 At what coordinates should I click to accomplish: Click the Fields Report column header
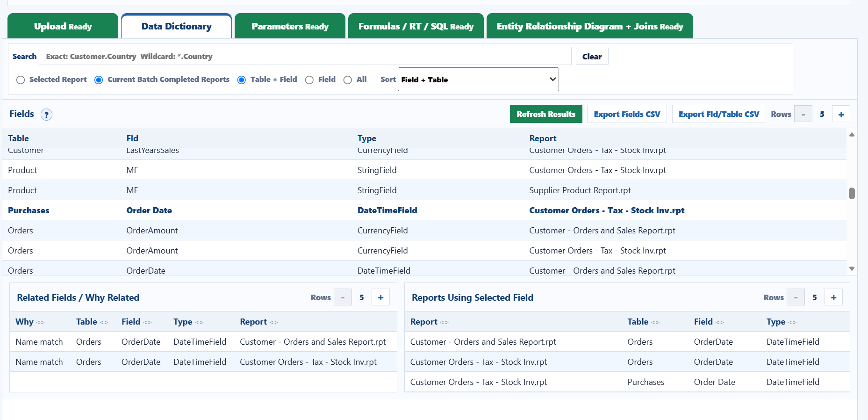pos(543,138)
